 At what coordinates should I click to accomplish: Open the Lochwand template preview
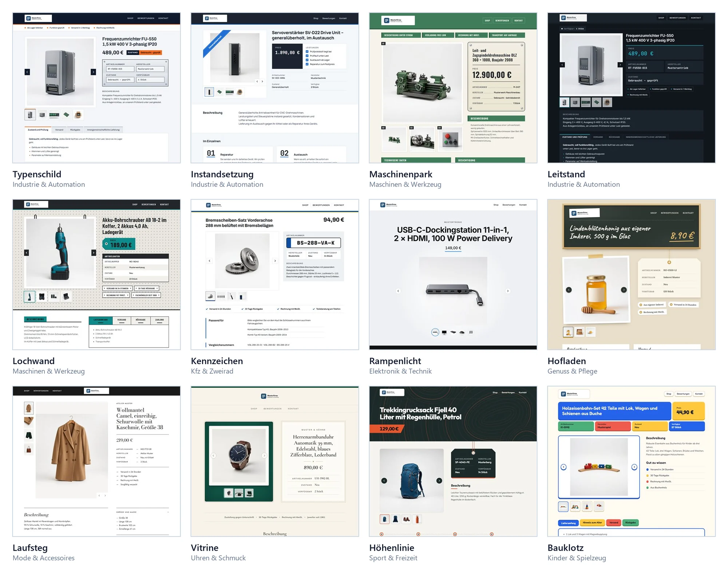click(96, 275)
